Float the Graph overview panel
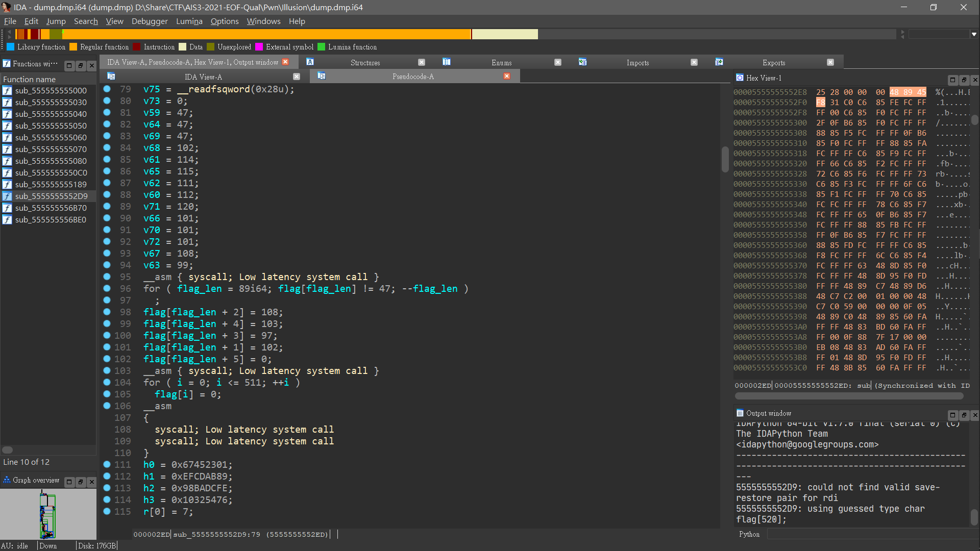The height and width of the screenshot is (551, 980). point(81,482)
